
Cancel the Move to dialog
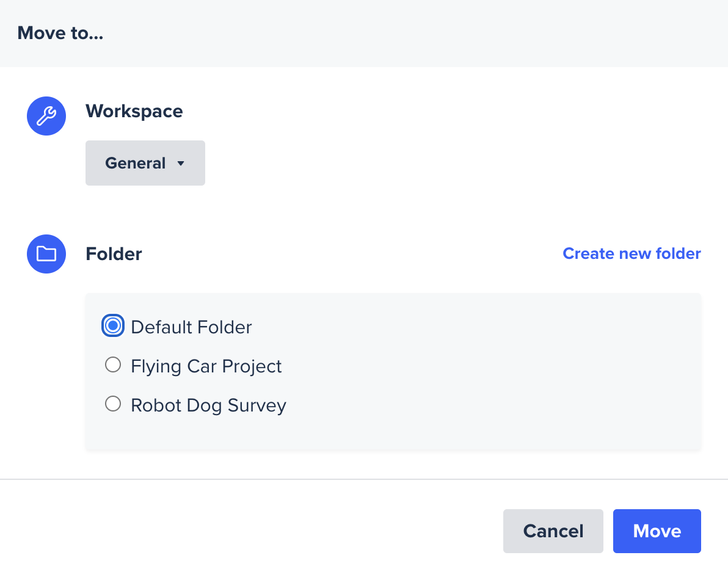(x=553, y=531)
